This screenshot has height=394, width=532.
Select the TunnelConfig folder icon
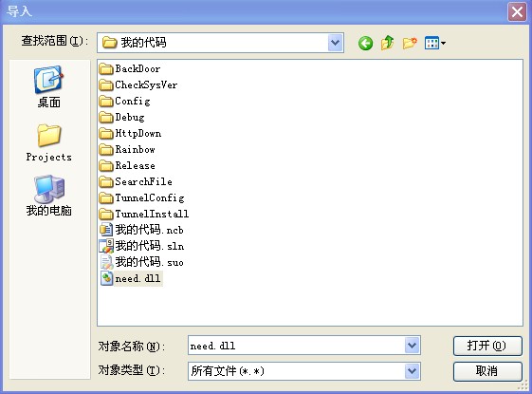pos(106,198)
